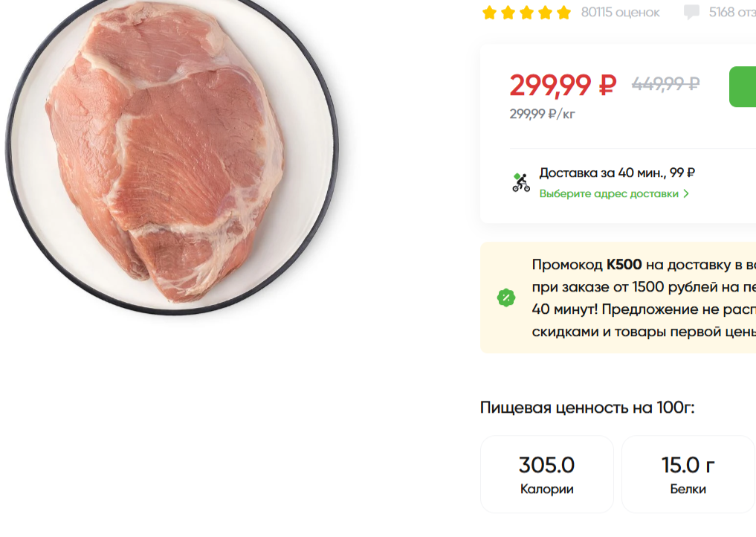Open the 80115 оценок ratings link
The width and height of the screenshot is (756, 537).
620,13
